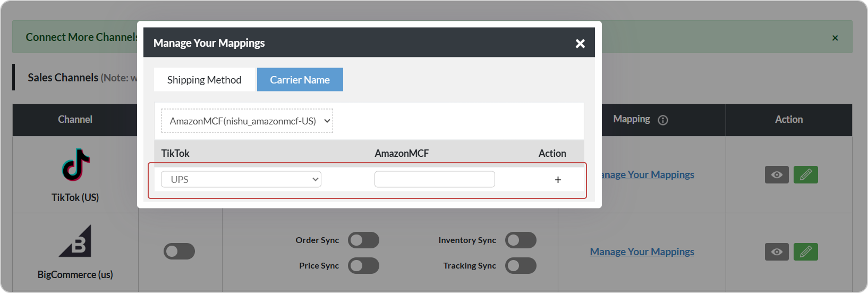The height and width of the screenshot is (293, 868).
Task: Select the Carrier Name tab
Action: (300, 80)
